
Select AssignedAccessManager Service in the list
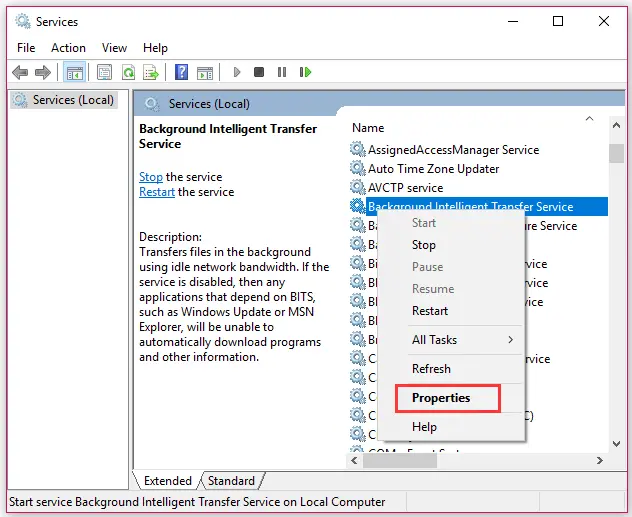pos(453,150)
